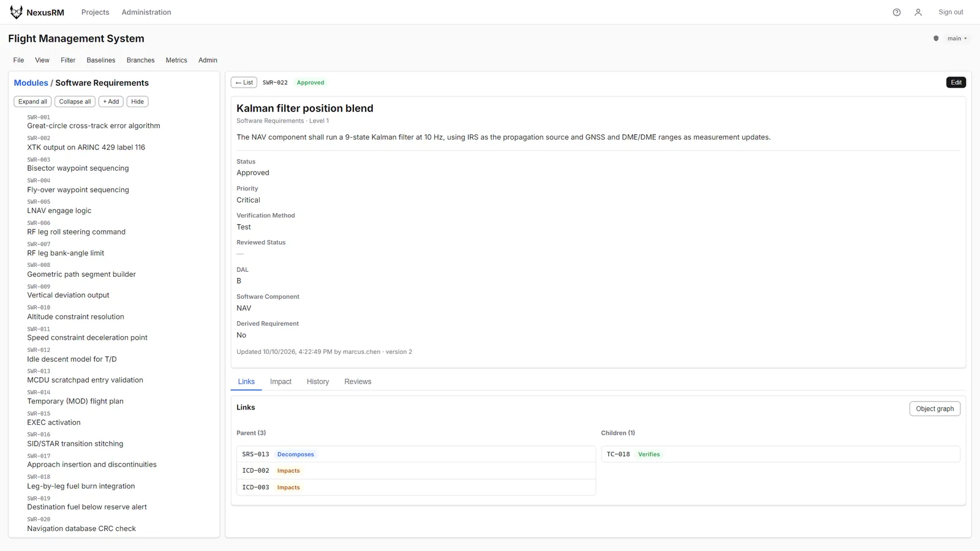
Task: Click the Edit button
Action: tap(956, 83)
